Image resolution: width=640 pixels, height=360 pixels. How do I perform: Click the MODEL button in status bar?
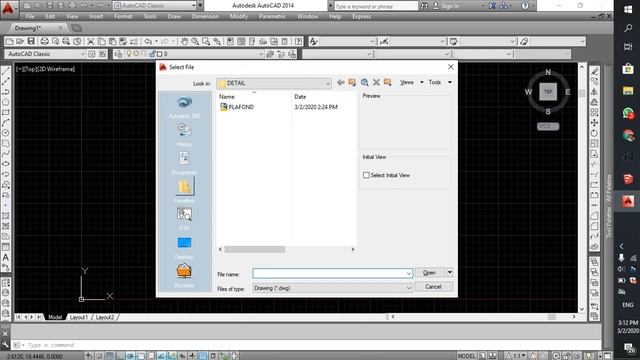click(x=467, y=356)
